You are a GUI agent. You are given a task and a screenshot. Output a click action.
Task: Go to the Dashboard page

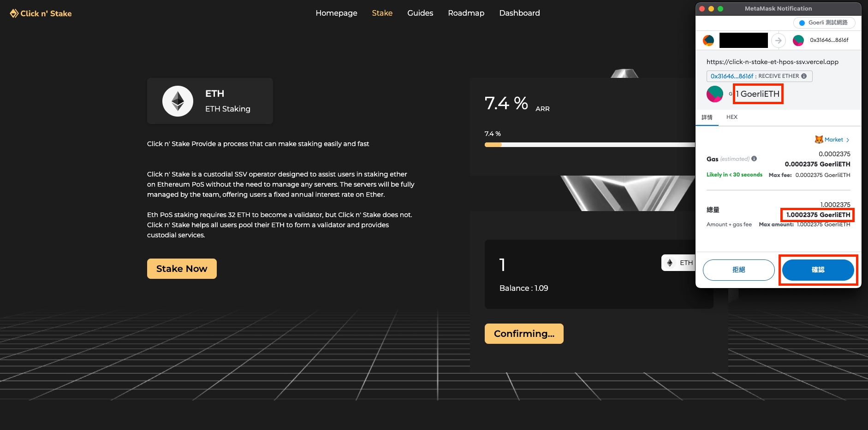click(519, 13)
